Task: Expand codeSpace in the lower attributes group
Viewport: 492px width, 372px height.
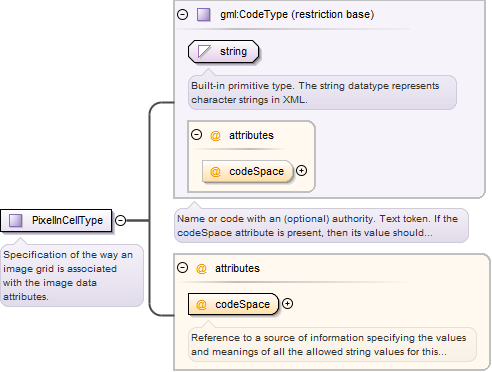Action: (x=287, y=304)
